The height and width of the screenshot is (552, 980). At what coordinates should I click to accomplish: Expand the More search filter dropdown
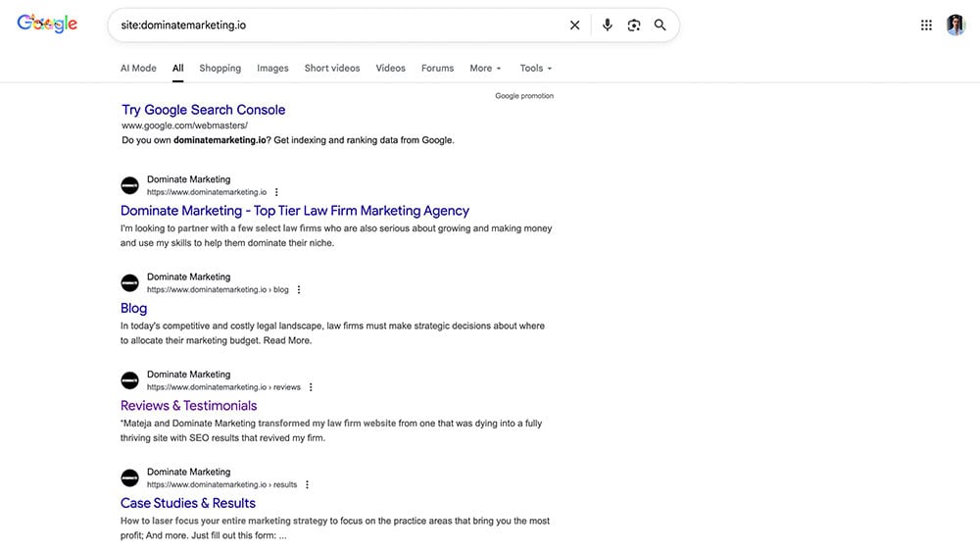click(486, 68)
